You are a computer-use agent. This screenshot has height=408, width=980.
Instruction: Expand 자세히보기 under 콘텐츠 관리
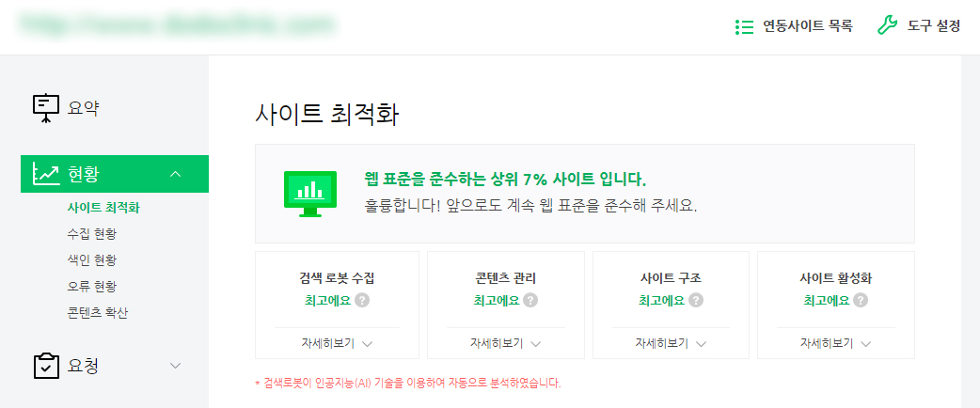[x=506, y=343]
